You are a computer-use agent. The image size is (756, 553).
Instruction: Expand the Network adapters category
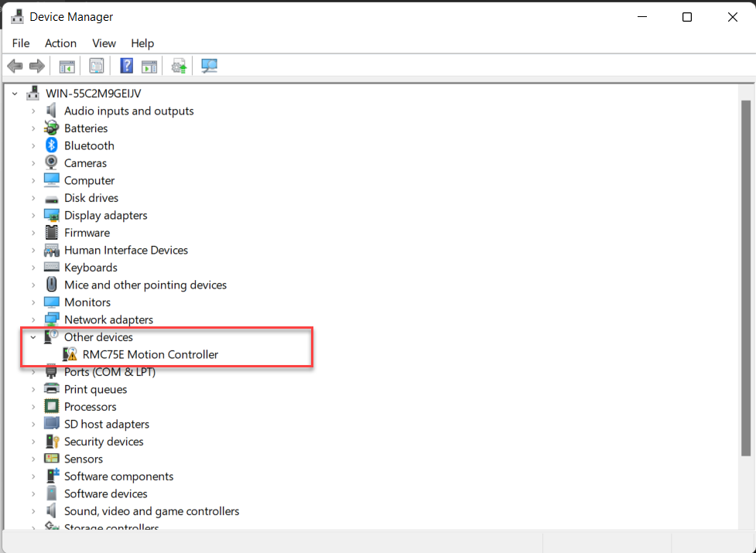pyautogui.click(x=33, y=320)
